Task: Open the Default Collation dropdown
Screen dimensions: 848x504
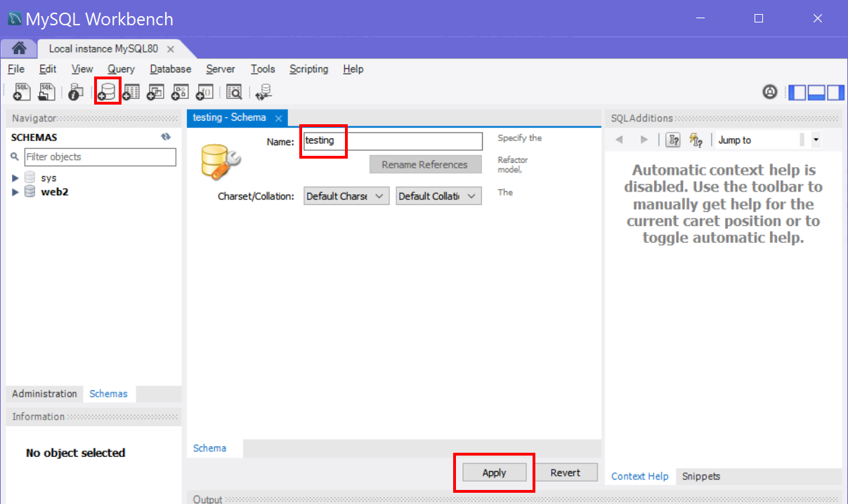Action: click(438, 197)
